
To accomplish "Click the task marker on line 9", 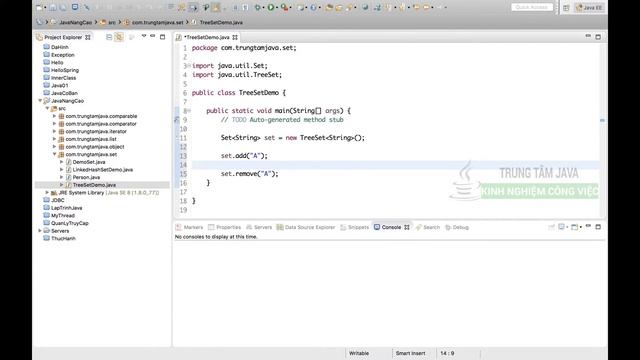I will pyautogui.click(x=177, y=120).
